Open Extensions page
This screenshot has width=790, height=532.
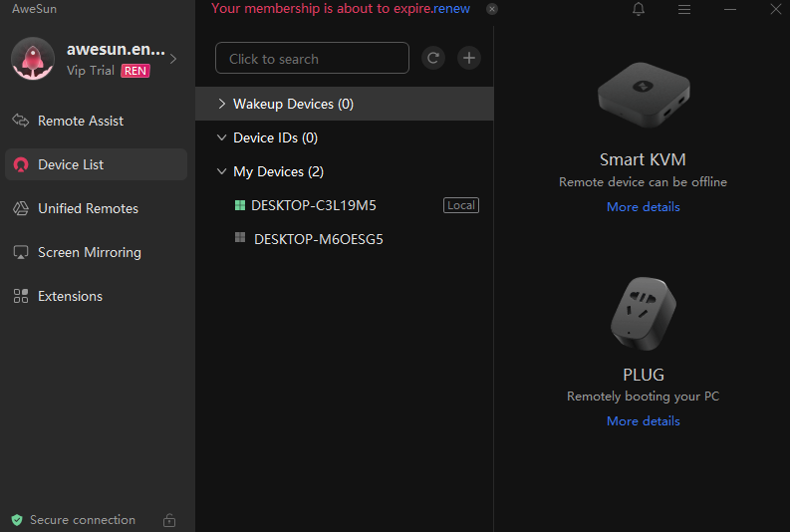click(x=96, y=296)
